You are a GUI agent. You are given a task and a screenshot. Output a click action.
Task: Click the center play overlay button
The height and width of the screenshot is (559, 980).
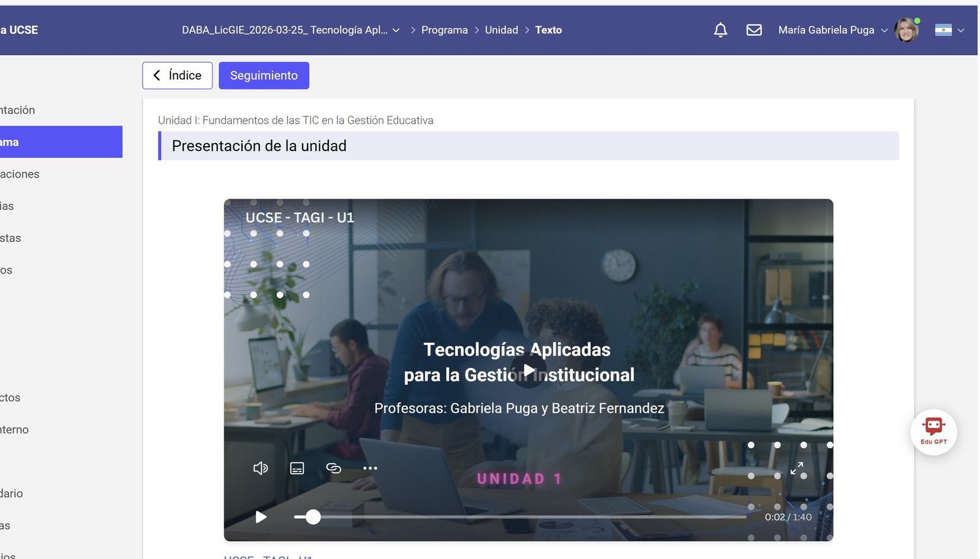pos(528,370)
